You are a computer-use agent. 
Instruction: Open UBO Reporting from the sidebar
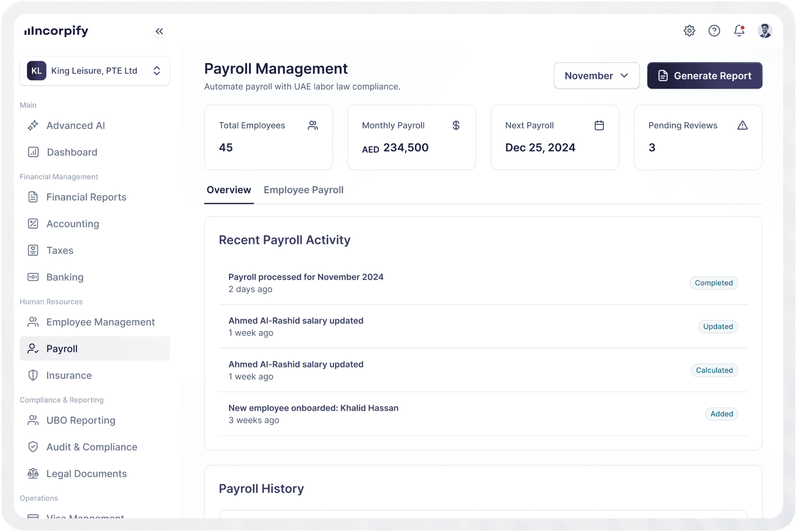(x=33, y=420)
